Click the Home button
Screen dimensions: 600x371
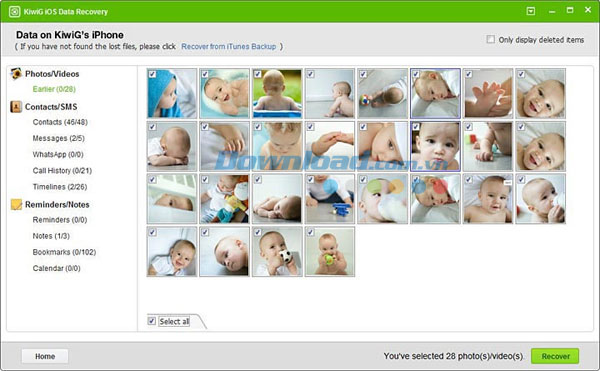point(45,356)
